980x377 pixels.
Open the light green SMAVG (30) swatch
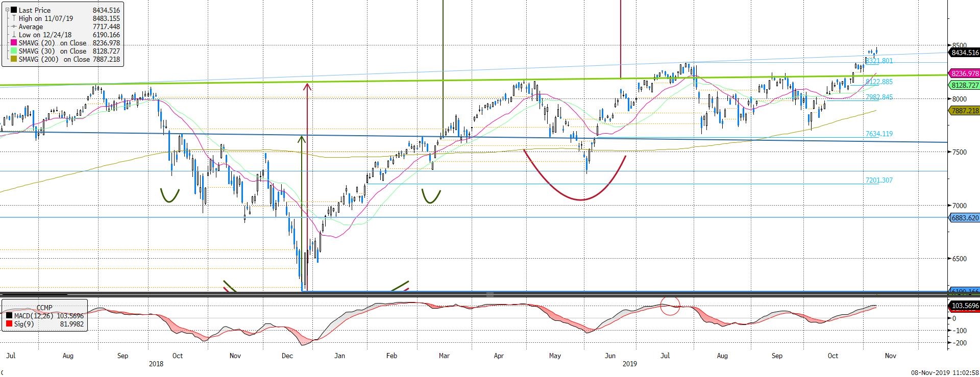pyautogui.click(x=13, y=51)
